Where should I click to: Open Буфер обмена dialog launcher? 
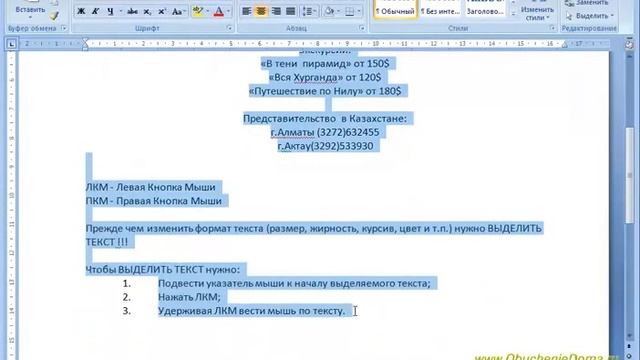pyautogui.click(x=64, y=28)
